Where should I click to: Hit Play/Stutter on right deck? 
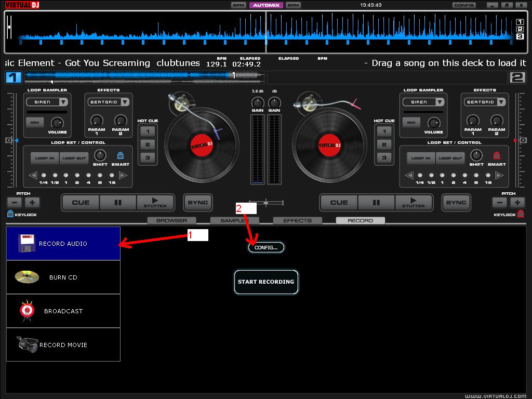pyautogui.click(x=413, y=203)
